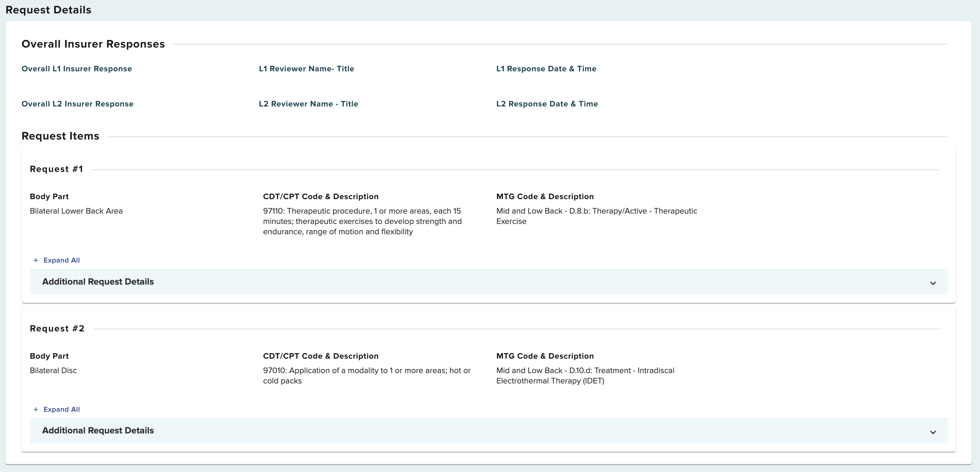This screenshot has width=980, height=472.
Task: Click L2 Response Date & Time label
Action: click(547, 104)
